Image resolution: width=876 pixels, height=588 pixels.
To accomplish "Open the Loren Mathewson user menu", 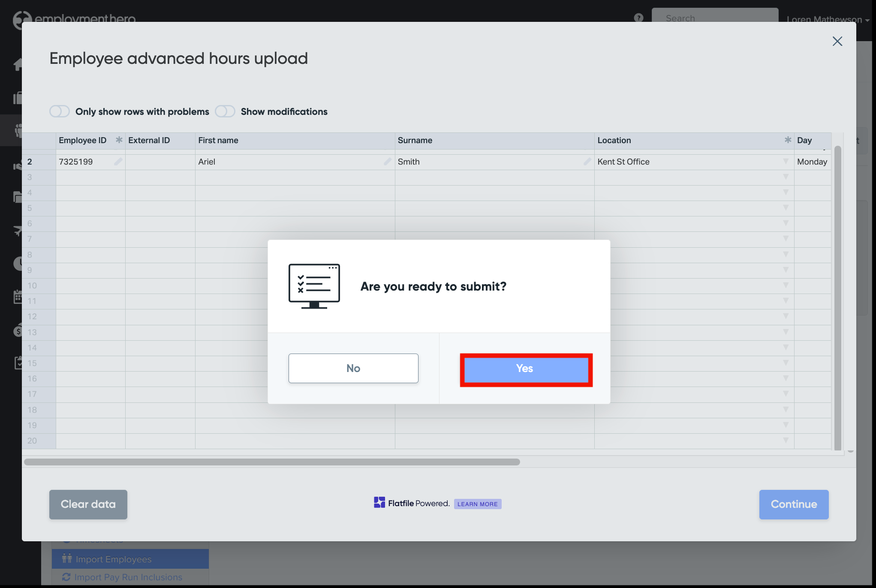I will pos(827,19).
